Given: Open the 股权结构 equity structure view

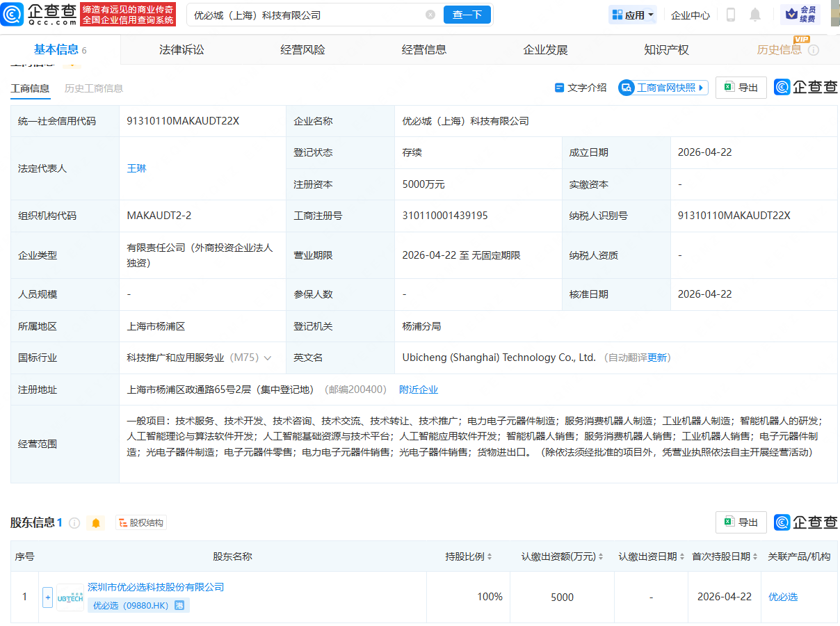Looking at the screenshot, I should click(x=140, y=522).
